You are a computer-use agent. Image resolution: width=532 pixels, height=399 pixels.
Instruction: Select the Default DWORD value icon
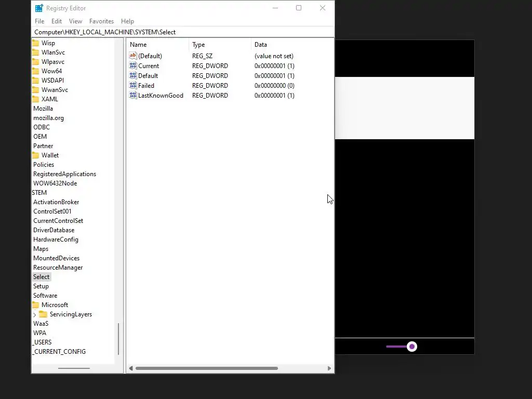coord(133,75)
